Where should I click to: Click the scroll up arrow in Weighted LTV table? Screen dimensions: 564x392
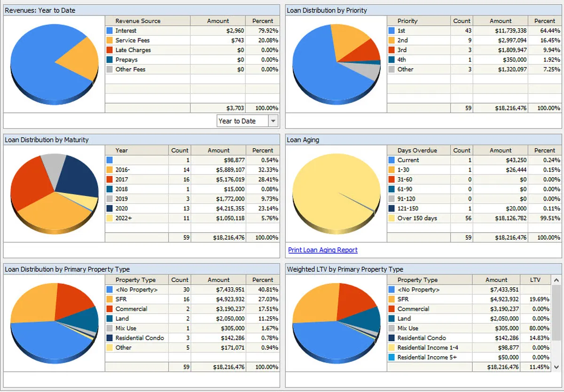(x=556, y=279)
